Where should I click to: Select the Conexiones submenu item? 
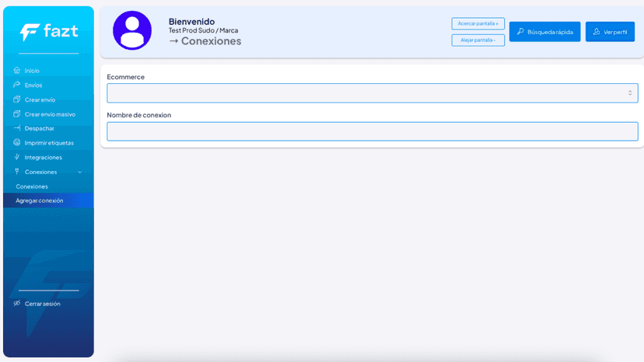[x=32, y=186]
